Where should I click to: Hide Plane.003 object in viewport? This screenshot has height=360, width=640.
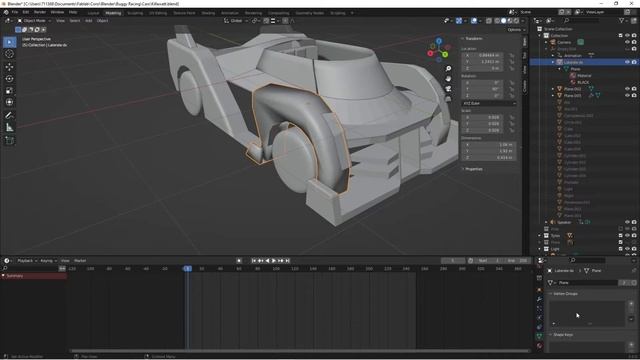(627, 95)
